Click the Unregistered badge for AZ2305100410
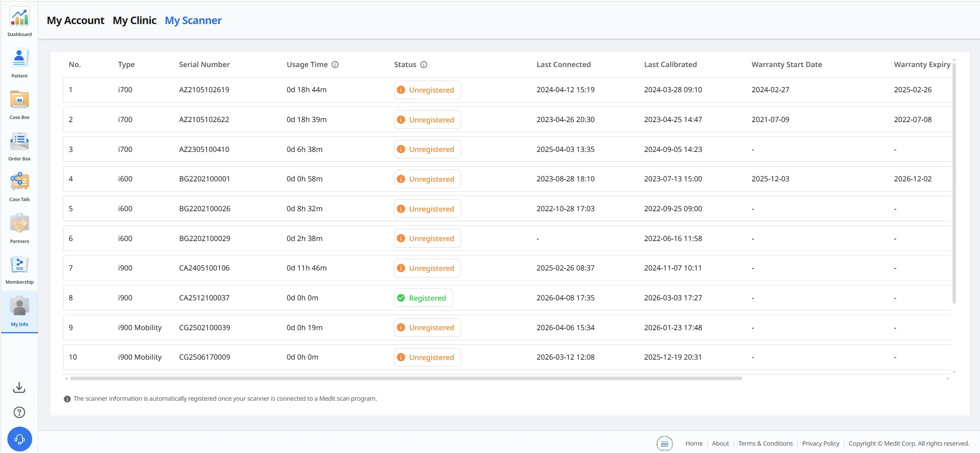 (x=427, y=149)
